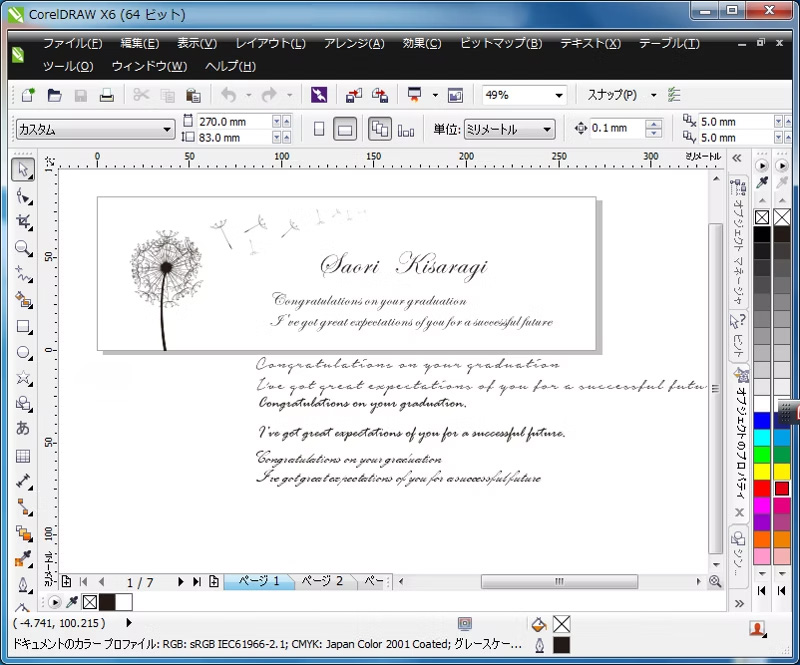Screen dimensions: 800x665
Task: Select the Rectangle tool
Action: [x=23, y=326]
